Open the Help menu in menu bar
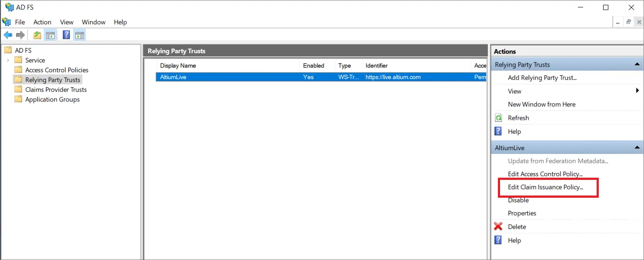 (120, 22)
